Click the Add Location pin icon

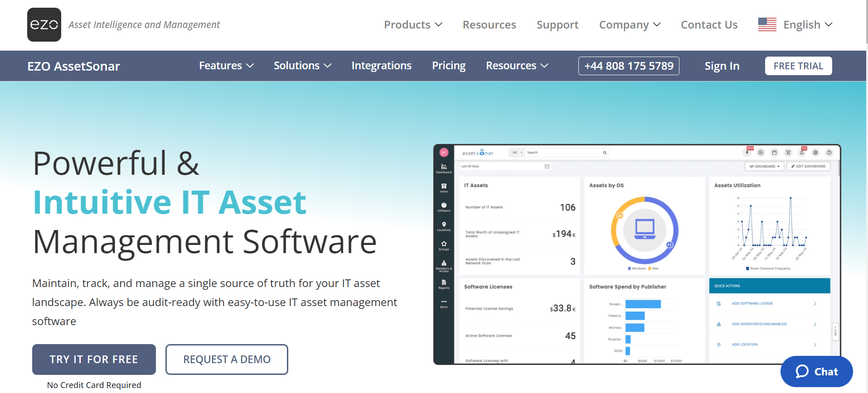(x=718, y=345)
